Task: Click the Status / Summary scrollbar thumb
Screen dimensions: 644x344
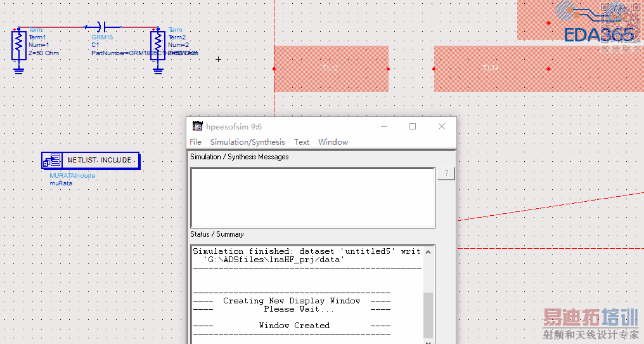Action: pos(428,315)
